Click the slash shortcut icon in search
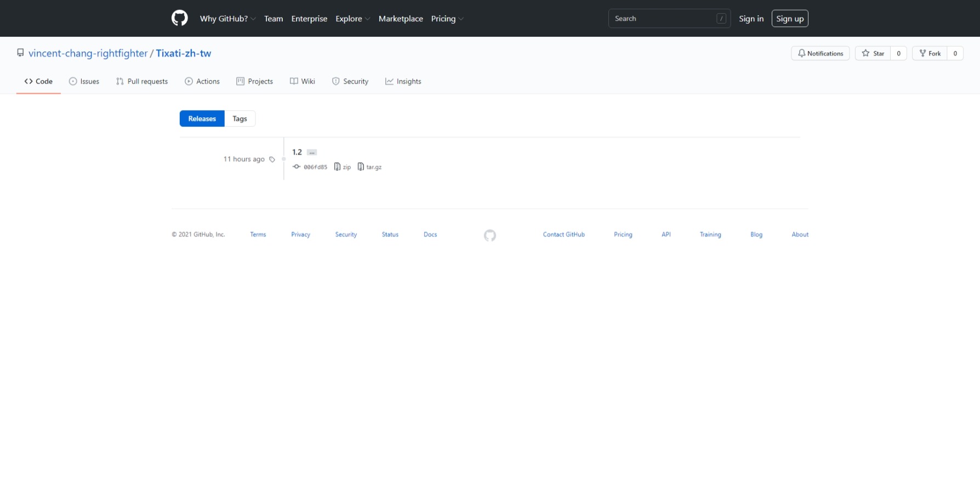The width and height of the screenshot is (980, 490). click(x=721, y=19)
